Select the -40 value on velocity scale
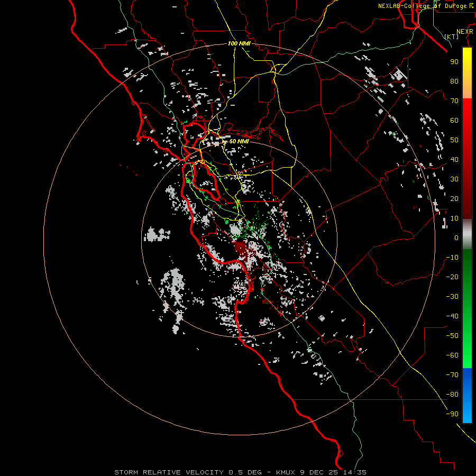 coord(452,316)
